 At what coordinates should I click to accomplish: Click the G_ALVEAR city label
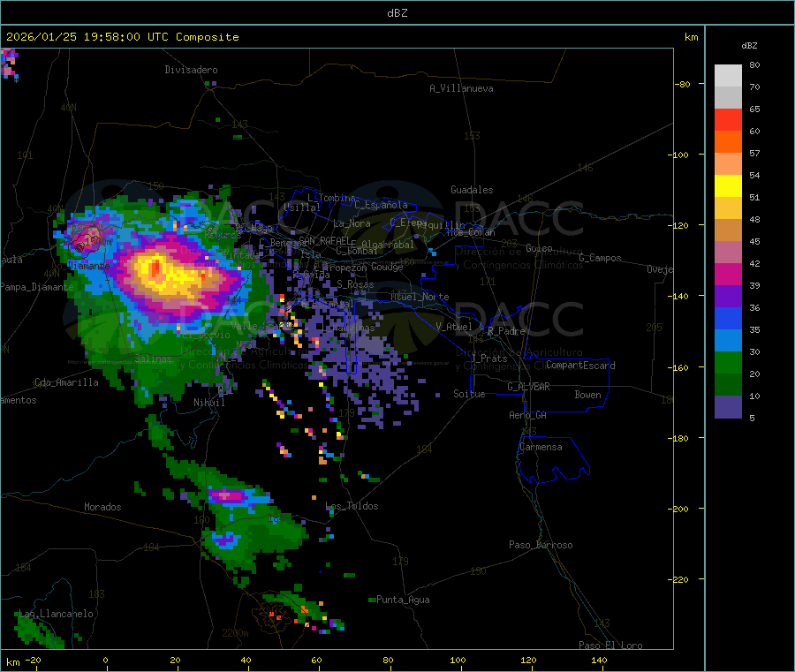pyautogui.click(x=528, y=387)
